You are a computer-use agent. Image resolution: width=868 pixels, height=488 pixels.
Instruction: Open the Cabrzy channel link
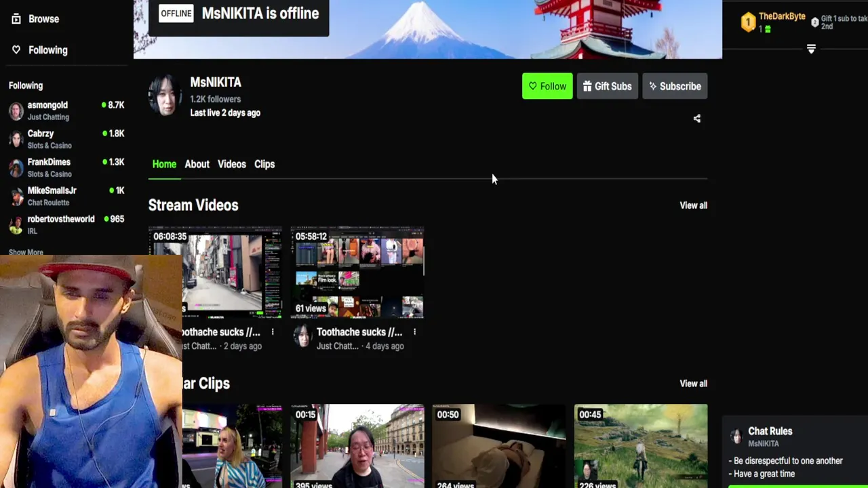(x=41, y=134)
